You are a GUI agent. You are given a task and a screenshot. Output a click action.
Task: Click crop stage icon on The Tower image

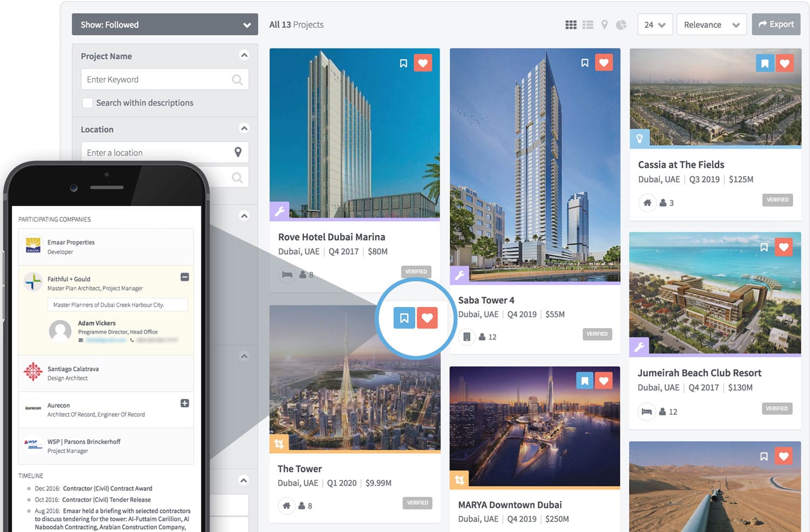pyautogui.click(x=279, y=444)
